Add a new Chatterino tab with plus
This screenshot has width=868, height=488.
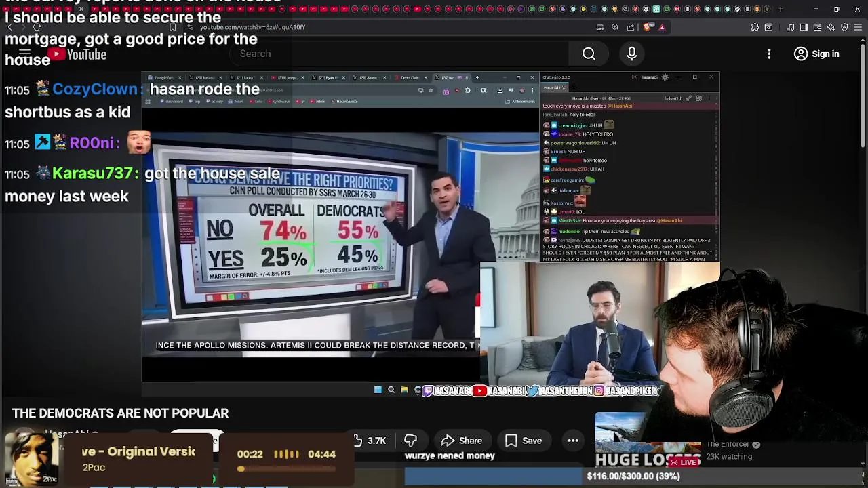(574, 87)
